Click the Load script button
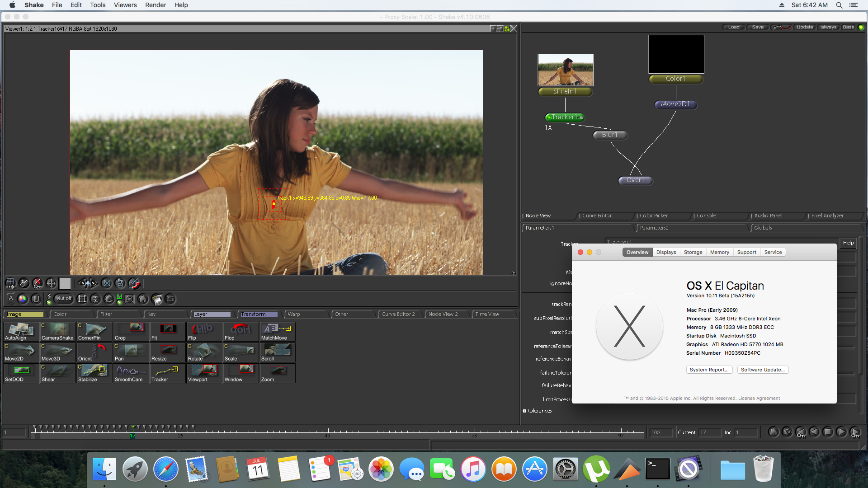The width and height of the screenshot is (868, 488). [734, 27]
